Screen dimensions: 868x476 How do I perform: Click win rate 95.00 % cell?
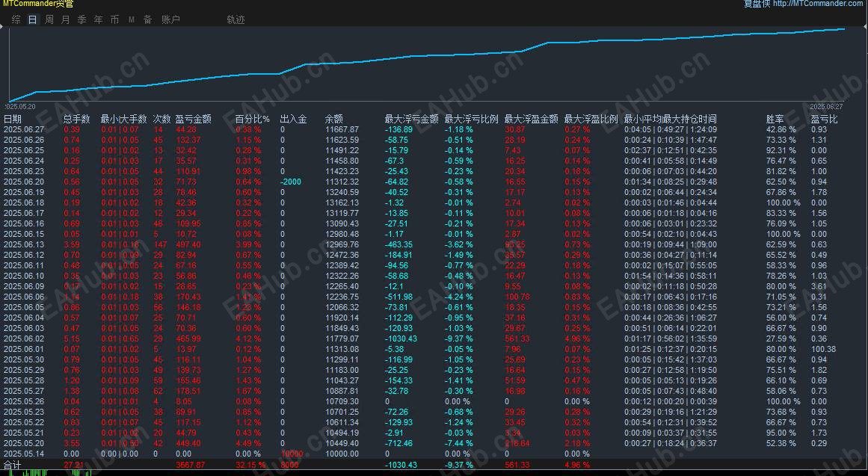point(781,433)
